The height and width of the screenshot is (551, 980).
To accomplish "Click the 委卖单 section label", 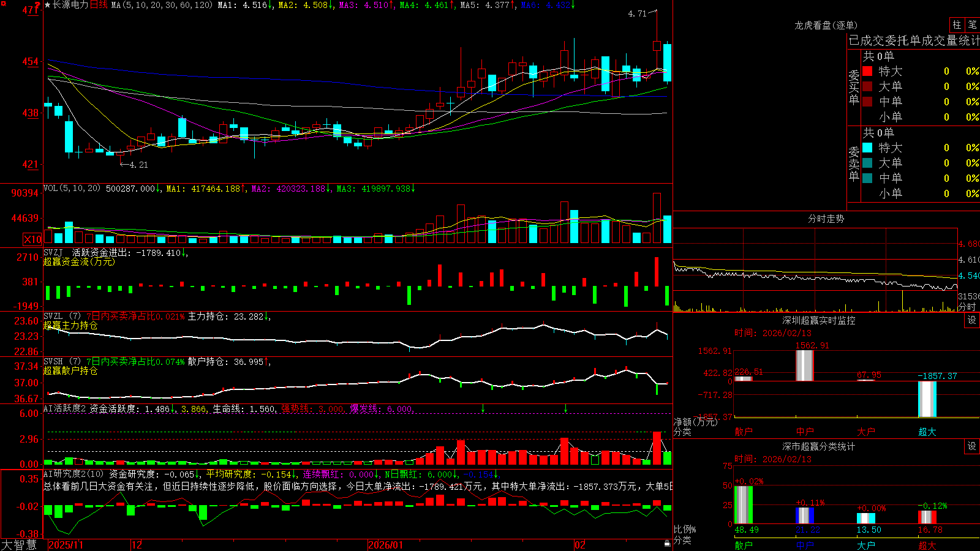I will coord(854,163).
